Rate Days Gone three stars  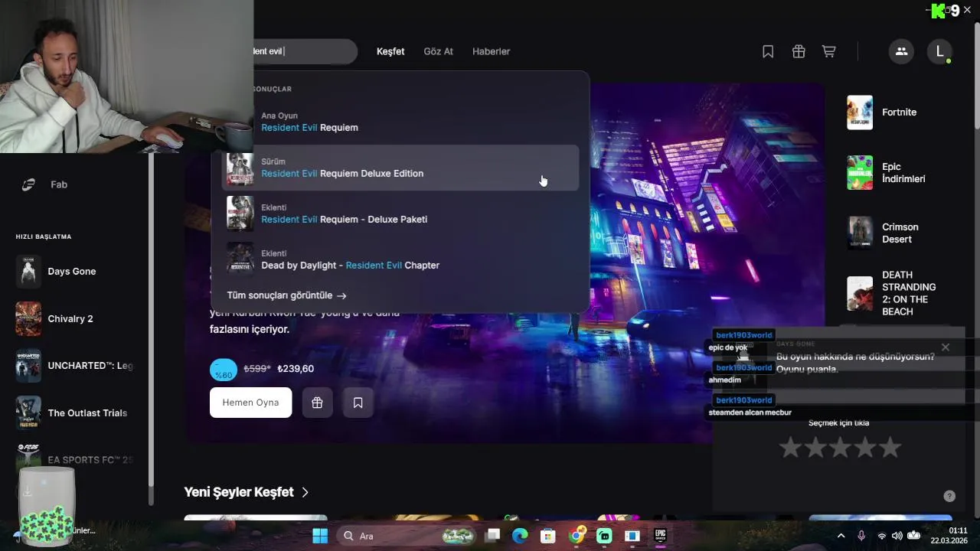[840, 448]
